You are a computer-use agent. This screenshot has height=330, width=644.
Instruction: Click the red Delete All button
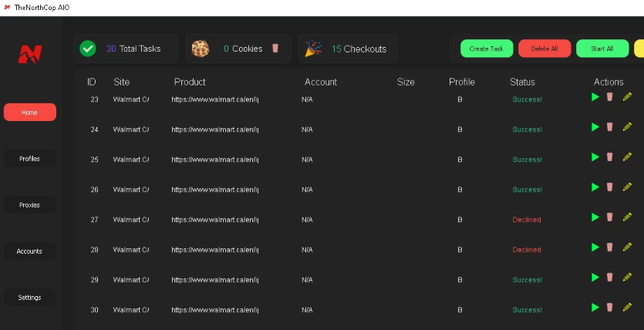(x=545, y=49)
